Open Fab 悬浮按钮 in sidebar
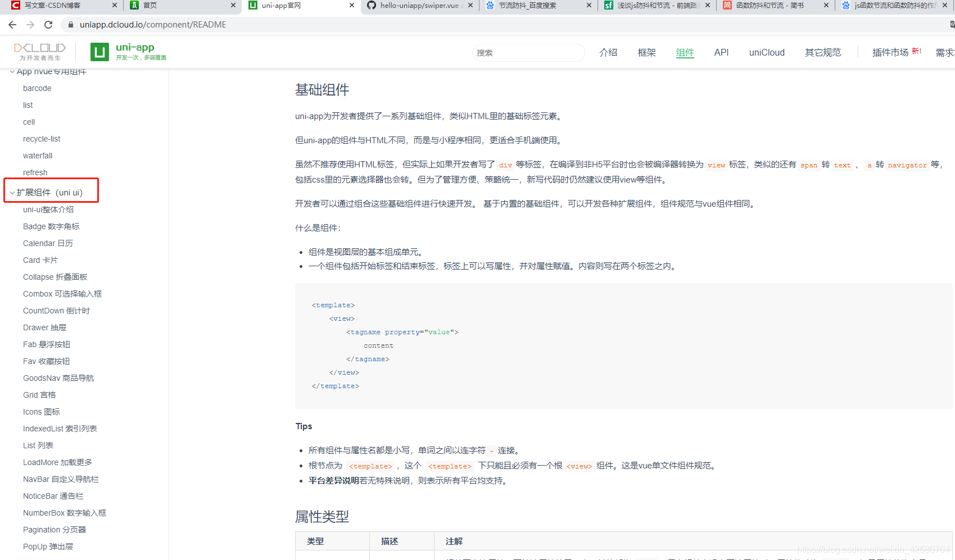 click(x=47, y=344)
